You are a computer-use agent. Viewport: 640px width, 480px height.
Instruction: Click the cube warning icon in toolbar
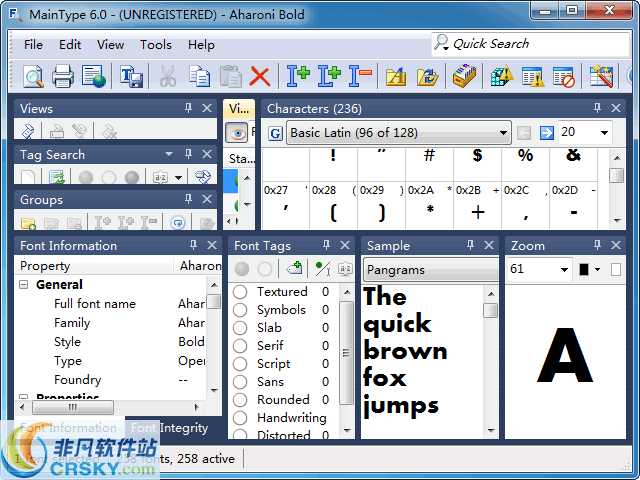(x=502, y=76)
